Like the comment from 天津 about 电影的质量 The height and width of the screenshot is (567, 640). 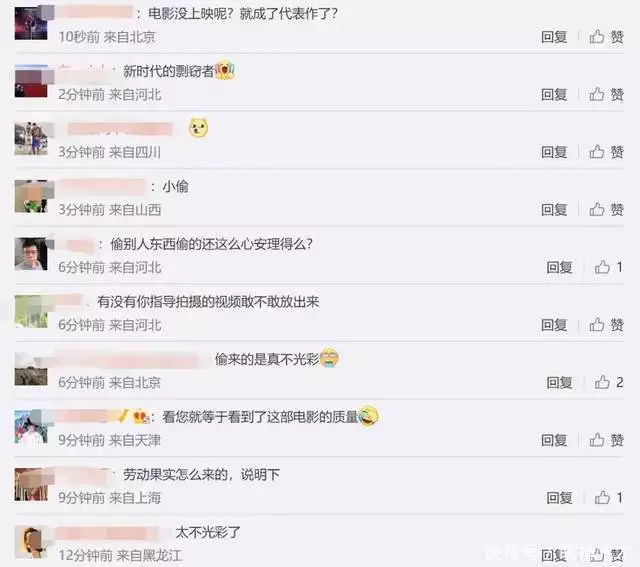click(x=606, y=440)
